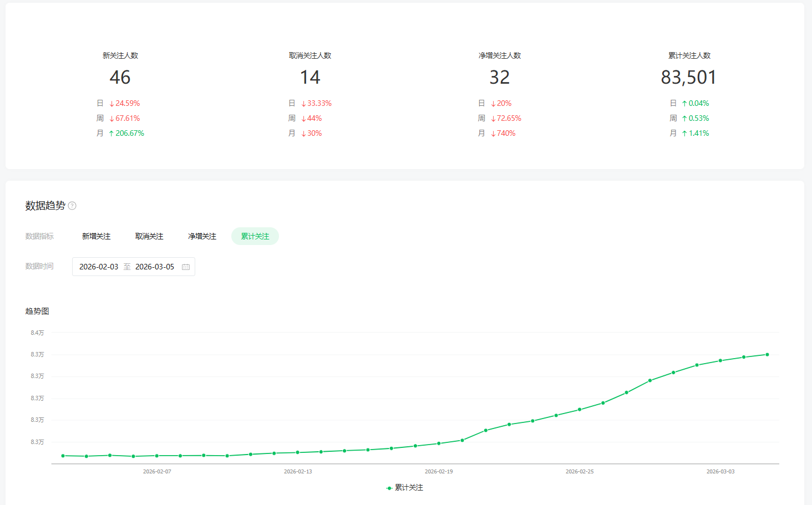This screenshot has width=812, height=505.
Task: Click the red down arrow beside 740%
Action: pyautogui.click(x=493, y=134)
